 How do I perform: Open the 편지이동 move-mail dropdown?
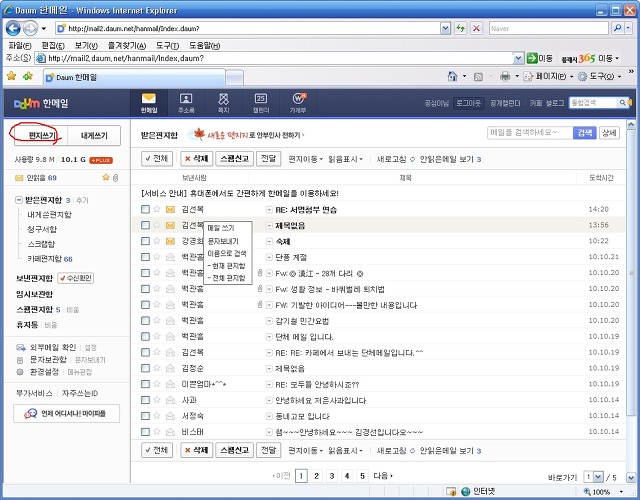(305, 159)
